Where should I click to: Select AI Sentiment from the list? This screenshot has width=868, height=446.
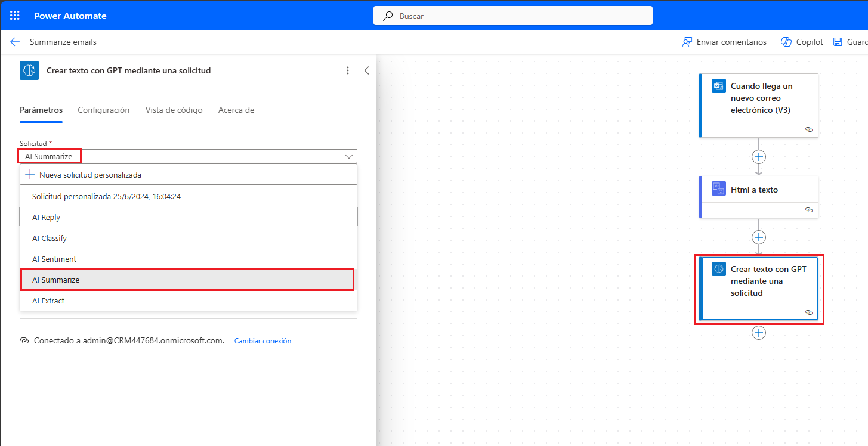pyautogui.click(x=189, y=259)
